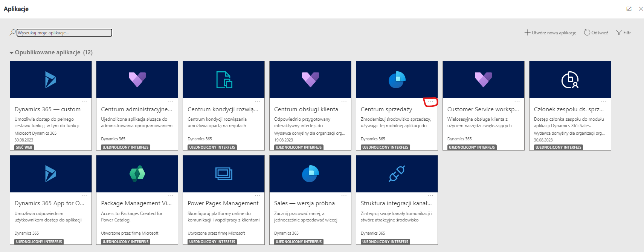Click the Power Pages Management screen icon
Screen dimensions: 644x252
tap(224, 174)
